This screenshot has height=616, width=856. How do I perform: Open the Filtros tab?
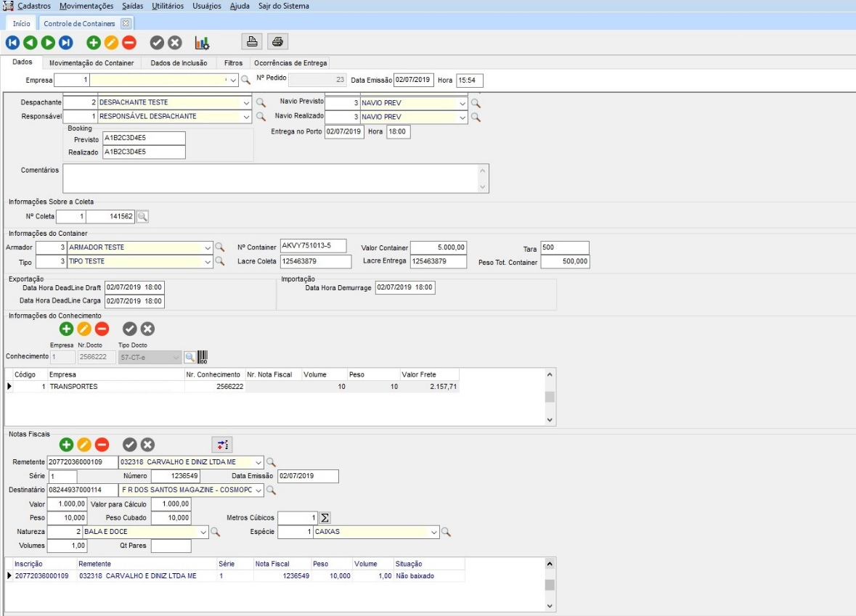(x=233, y=63)
